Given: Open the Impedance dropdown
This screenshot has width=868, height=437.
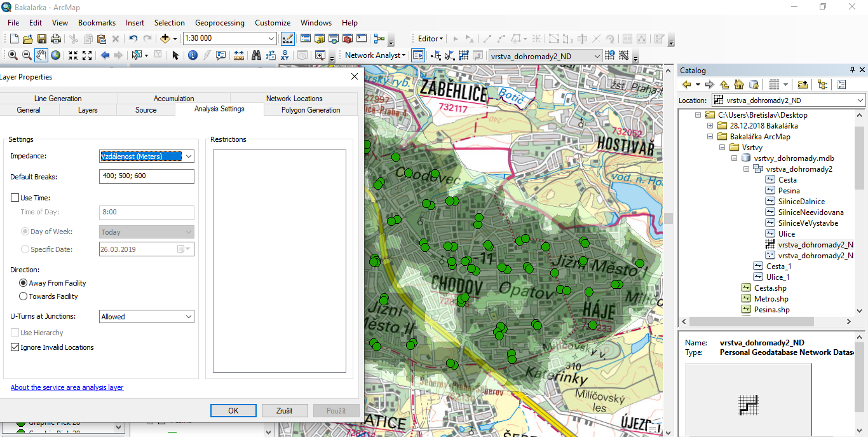Looking at the screenshot, I should 189,156.
